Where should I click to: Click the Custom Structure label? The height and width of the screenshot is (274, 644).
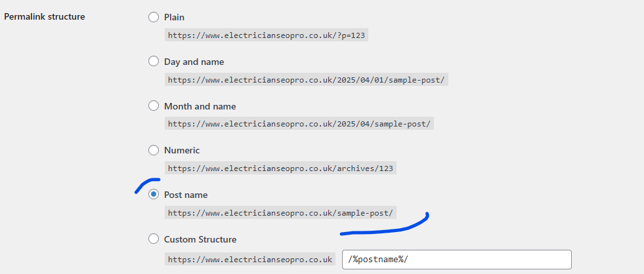pyautogui.click(x=200, y=239)
